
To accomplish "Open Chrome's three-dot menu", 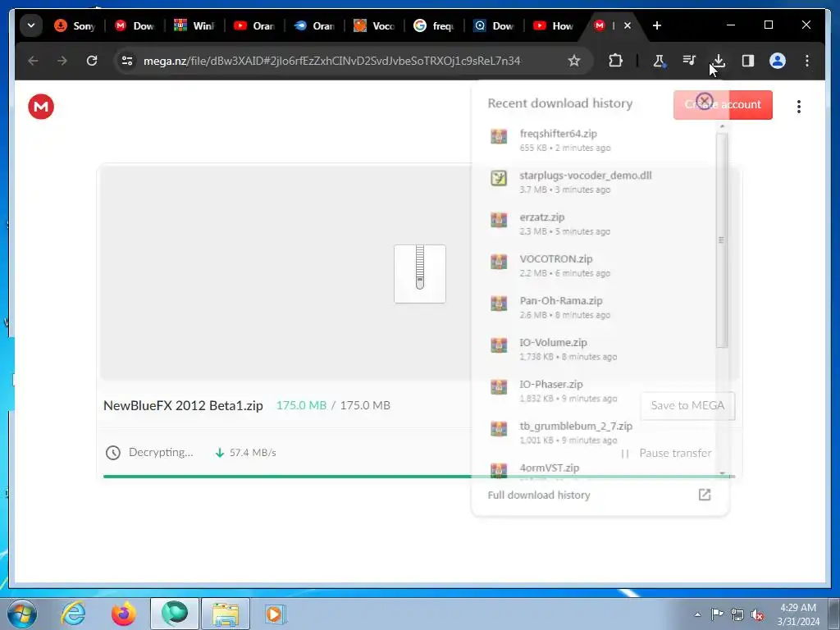I will (807, 61).
